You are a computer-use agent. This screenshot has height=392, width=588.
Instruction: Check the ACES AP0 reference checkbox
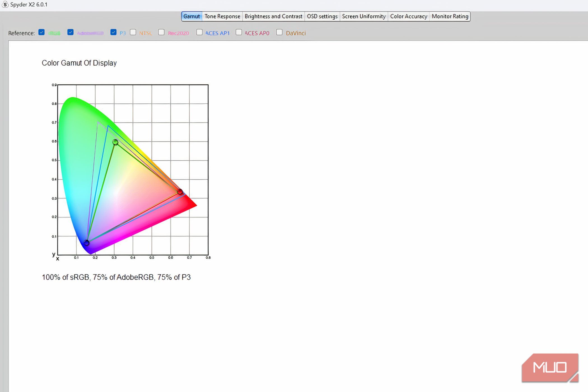239,32
